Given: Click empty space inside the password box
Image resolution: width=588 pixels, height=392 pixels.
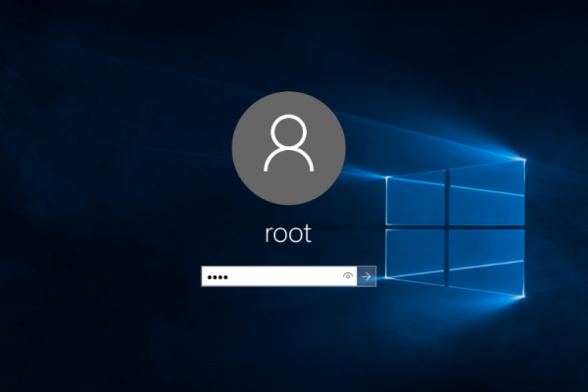Looking at the screenshot, I should tap(294, 277).
